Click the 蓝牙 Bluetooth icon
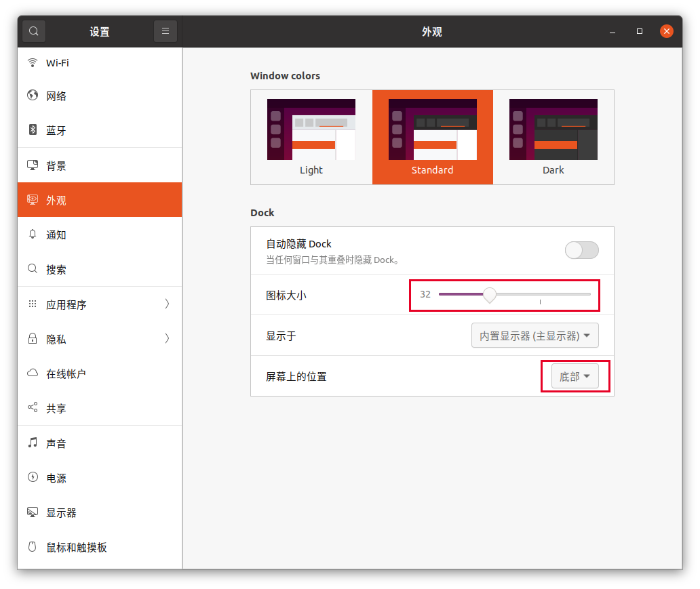Image resolution: width=700 pixels, height=589 pixels. tap(33, 130)
